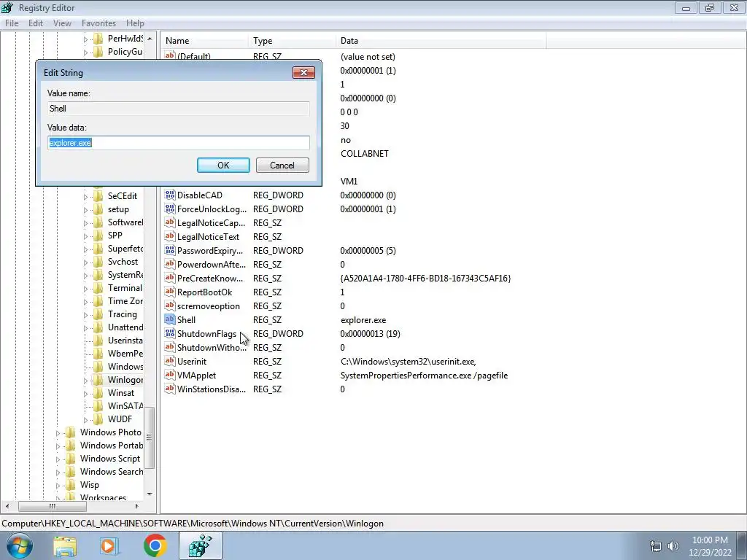Click the clock showing 10:00 PM
The image size is (747, 560).
[709, 540]
